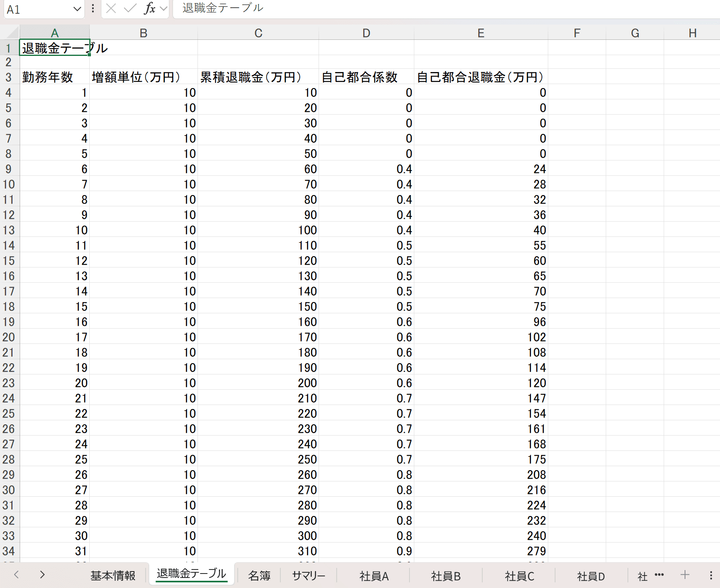Go to the 社員C sheet tab

pos(519,576)
